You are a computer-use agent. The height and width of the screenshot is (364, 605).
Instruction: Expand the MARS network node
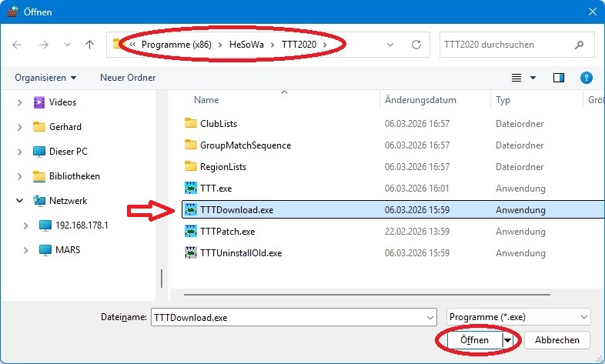26,250
